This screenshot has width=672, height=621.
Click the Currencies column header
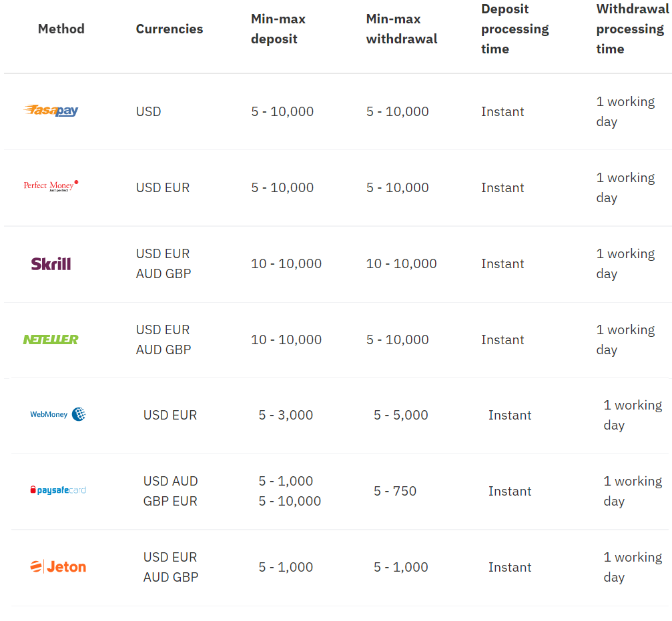click(x=170, y=29)
